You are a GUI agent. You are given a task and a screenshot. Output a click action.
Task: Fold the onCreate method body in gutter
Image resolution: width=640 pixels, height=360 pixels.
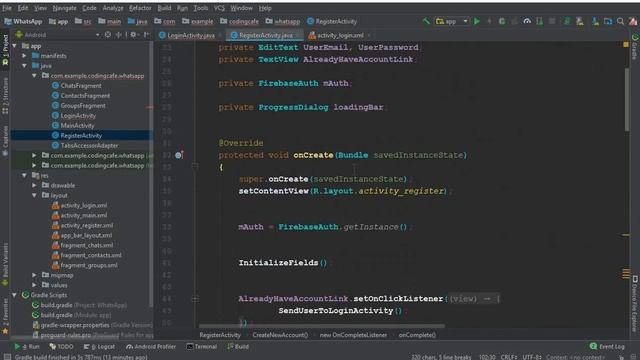tap(195, 167)
